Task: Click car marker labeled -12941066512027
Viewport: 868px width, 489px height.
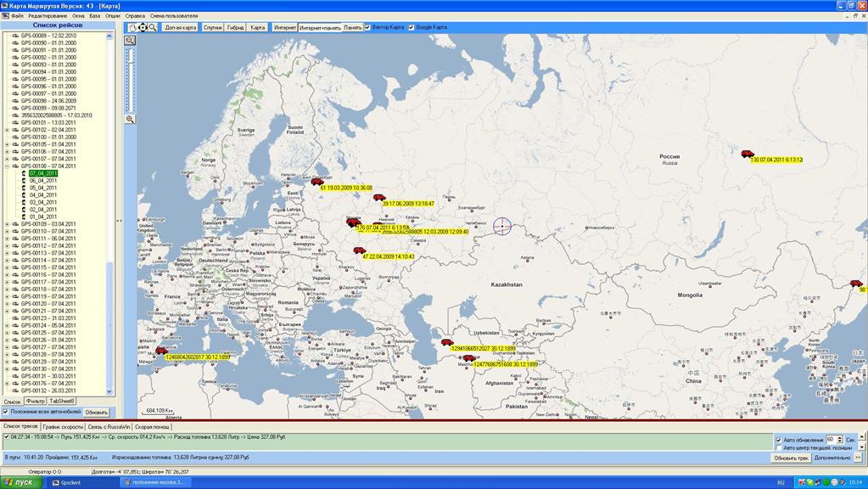Action: point(447,342)
